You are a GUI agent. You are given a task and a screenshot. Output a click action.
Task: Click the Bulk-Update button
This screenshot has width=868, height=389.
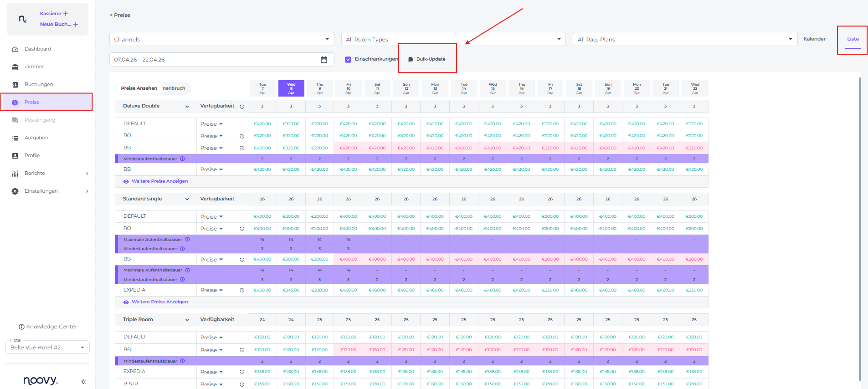(427, 59)
